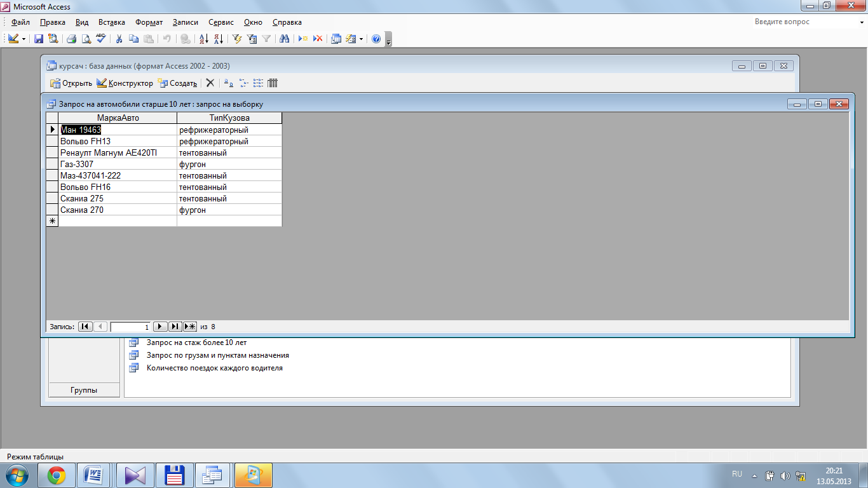The width and height of the screenshot is (868, 488).
Task: Click the New Record toolbar icon
Action: 303,39
